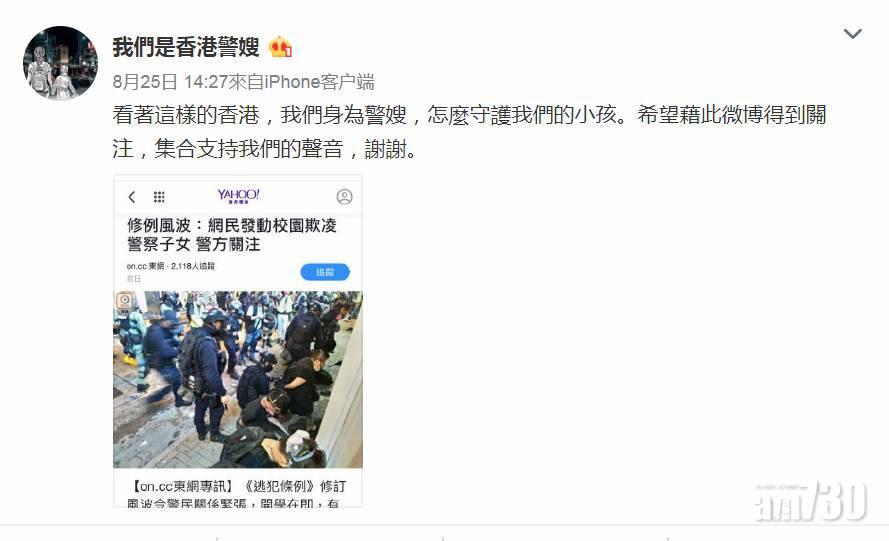The image size is (889, 541).
Task: Enlarge the police street scene photo
Action: point(238,379)
